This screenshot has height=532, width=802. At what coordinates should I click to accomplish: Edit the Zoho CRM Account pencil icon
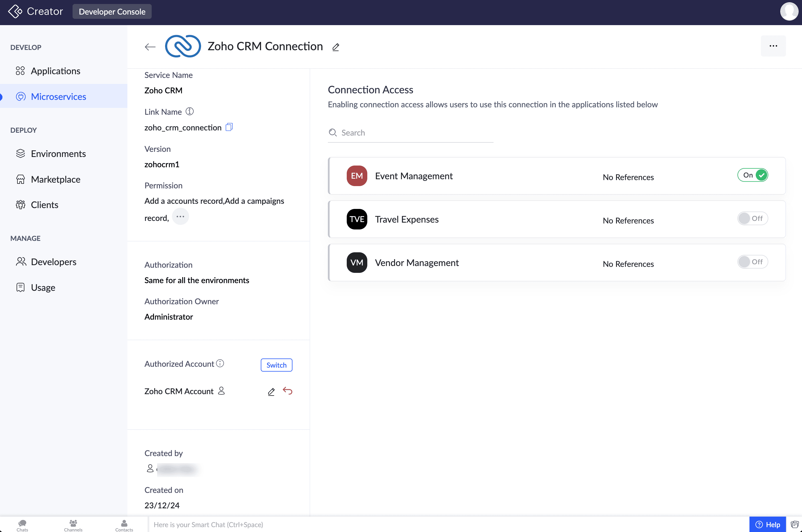coord(271,392)
